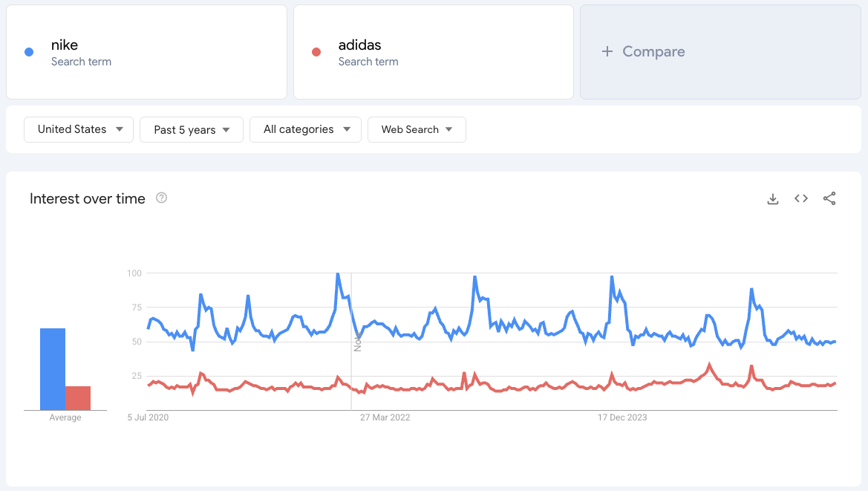This screenshot has height=491, width=868.
Task: Select the nike search term card
Action: tap(146, 51)
